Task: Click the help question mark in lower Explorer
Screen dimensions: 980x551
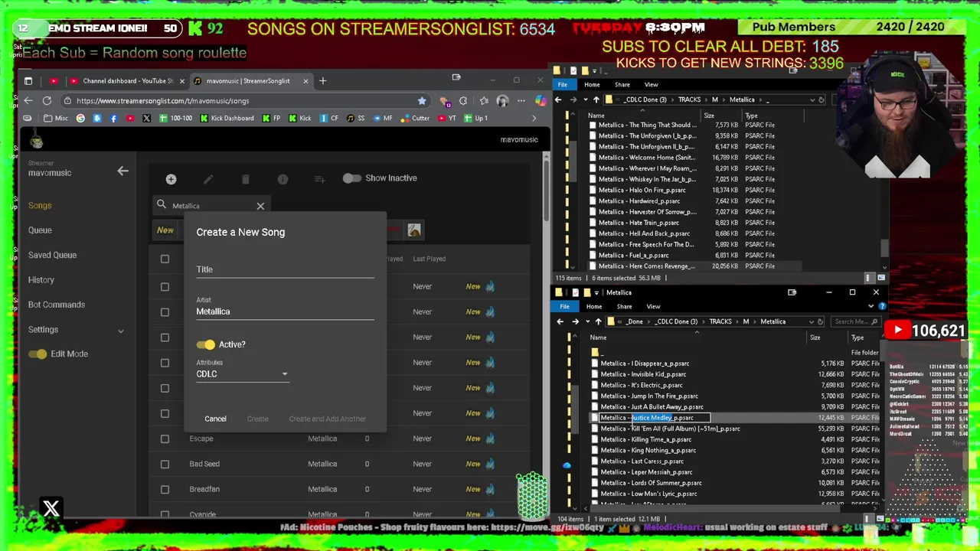Action: coord(882,306)
